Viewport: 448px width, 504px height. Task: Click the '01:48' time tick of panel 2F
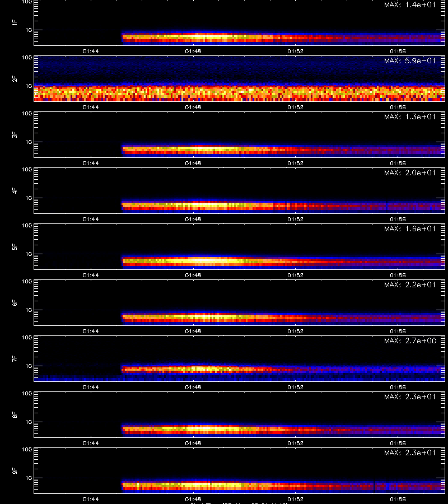tap(193, 107)
